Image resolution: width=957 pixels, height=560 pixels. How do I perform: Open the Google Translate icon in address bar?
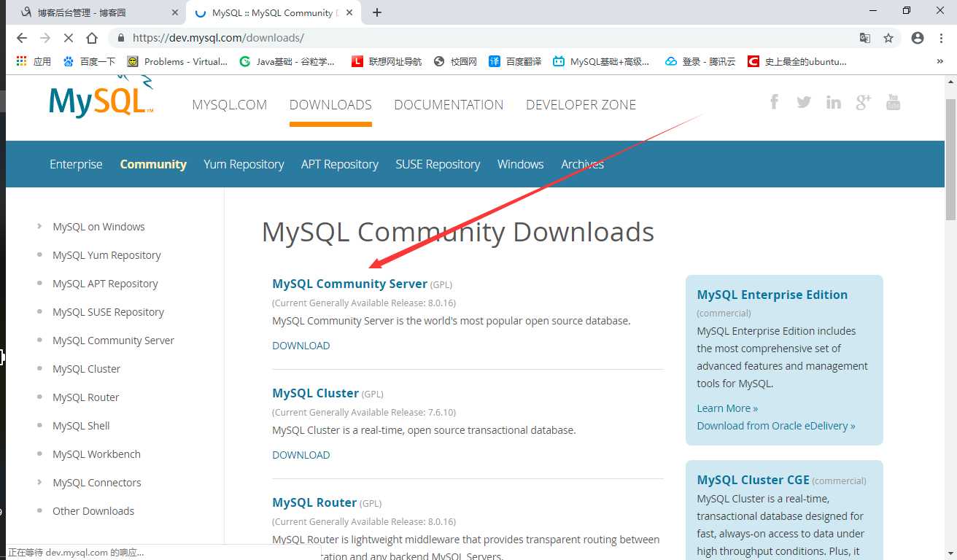coord(865,38)
